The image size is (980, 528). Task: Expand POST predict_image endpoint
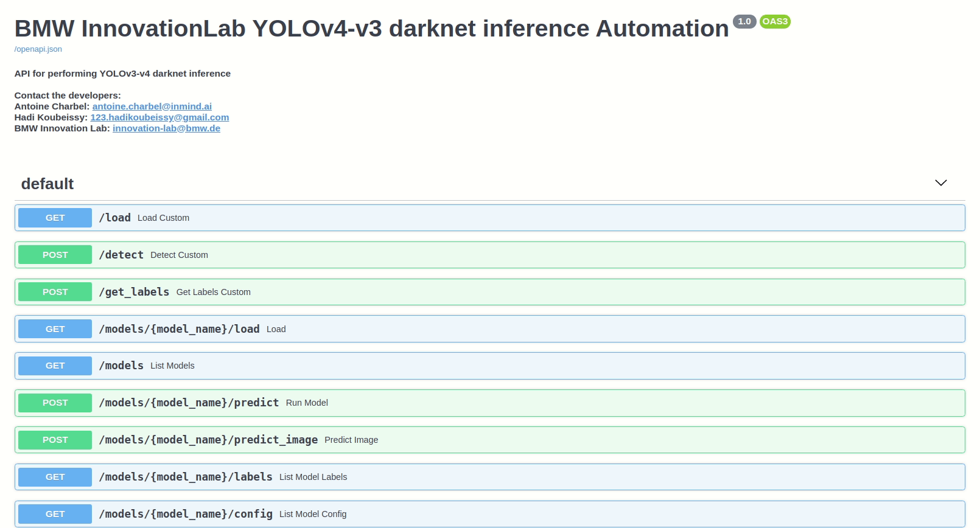[x=489, y=440]
